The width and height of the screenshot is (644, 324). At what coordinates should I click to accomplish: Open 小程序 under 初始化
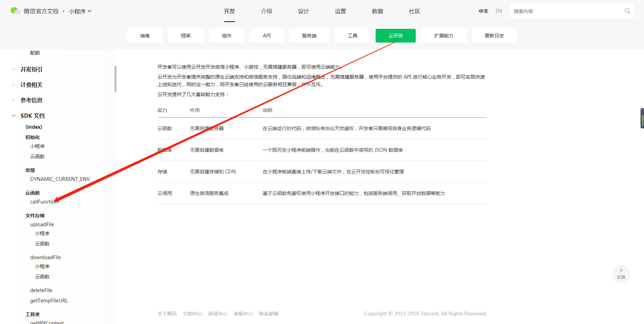(x=37, y=146)
